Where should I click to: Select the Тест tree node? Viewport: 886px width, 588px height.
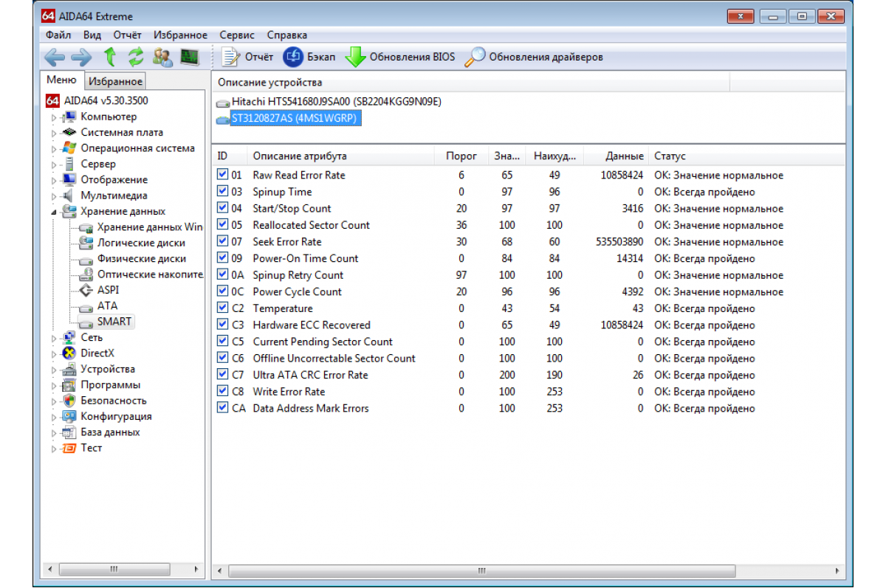point(92,448)
